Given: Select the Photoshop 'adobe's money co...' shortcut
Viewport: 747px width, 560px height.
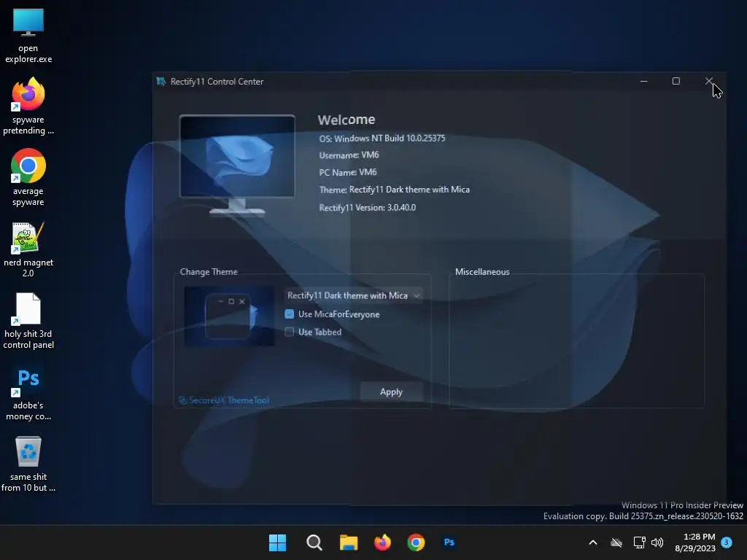Looking at the screenshot, I should (x=28, y=392).
